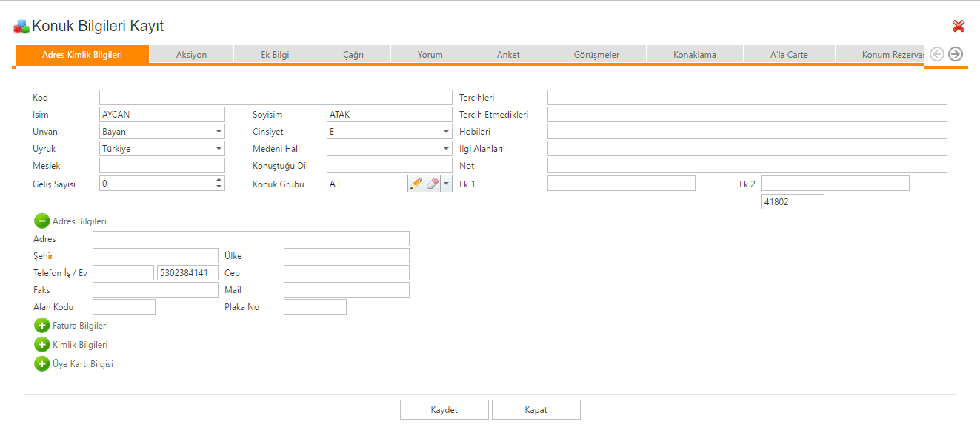The height and width of the screenshot is (430, 980).
Task: Expand Kimlik Bilgileri with the plus icon
Action: tap(42, 345)
